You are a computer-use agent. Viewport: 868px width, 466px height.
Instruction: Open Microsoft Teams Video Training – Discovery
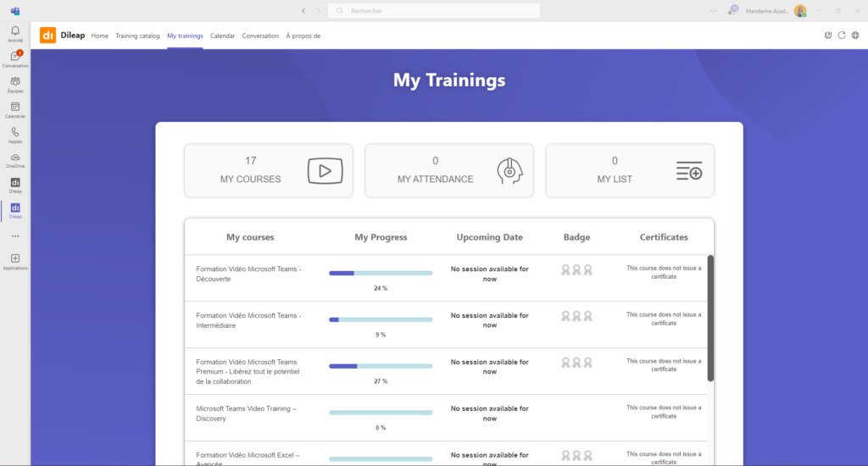pos(246,413)
